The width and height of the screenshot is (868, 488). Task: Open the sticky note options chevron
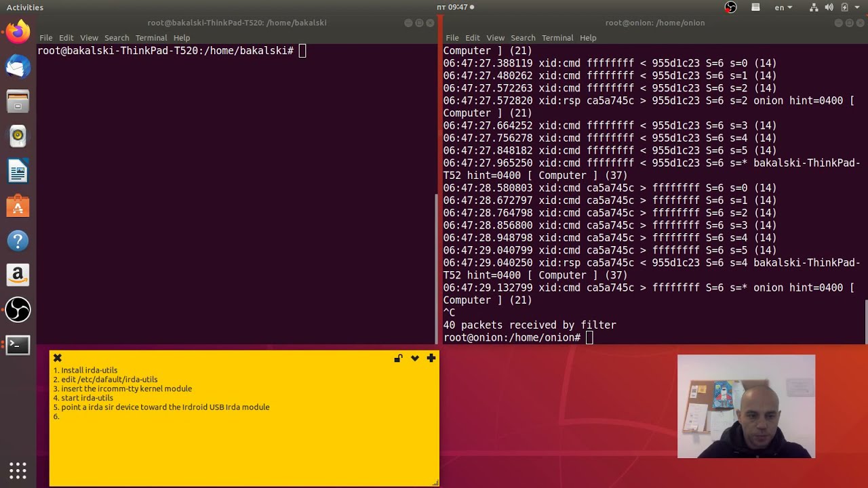click(415, 359)
